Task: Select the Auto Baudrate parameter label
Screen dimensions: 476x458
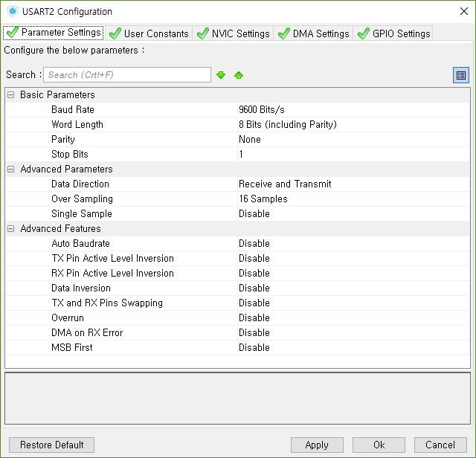Action: 80,243
